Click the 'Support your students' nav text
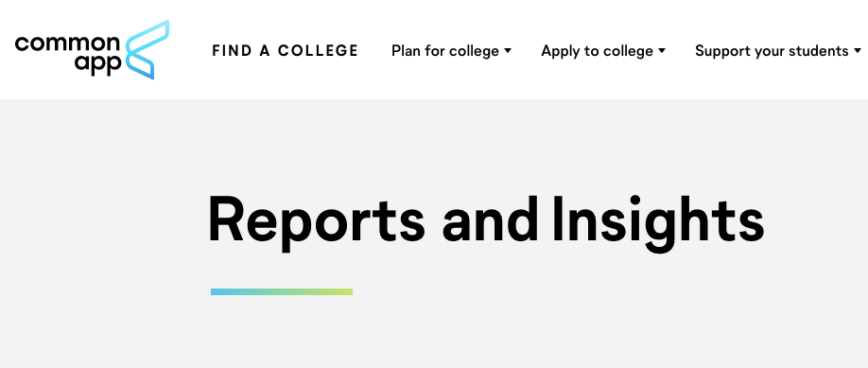 [772, 51]
